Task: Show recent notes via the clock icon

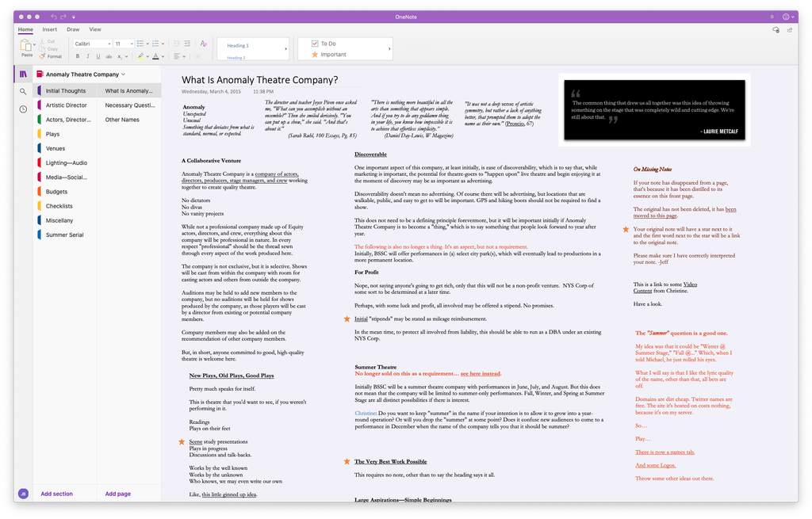Action: coord(24,107)
